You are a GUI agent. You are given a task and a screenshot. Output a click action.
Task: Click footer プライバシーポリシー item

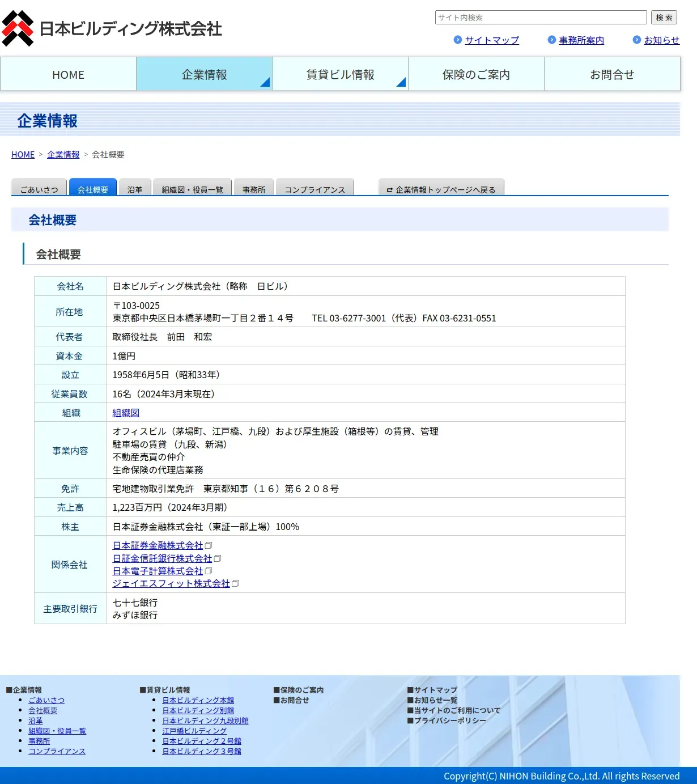pos(447,721)
